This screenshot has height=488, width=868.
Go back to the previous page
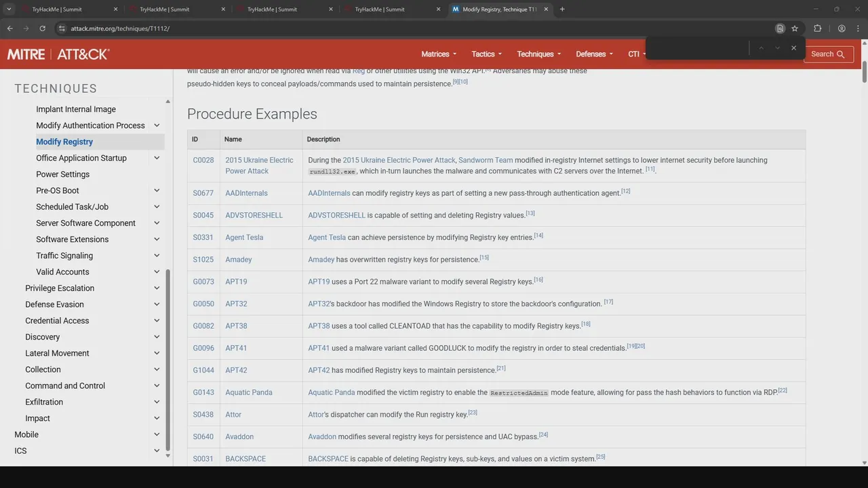tap(9, 28)
